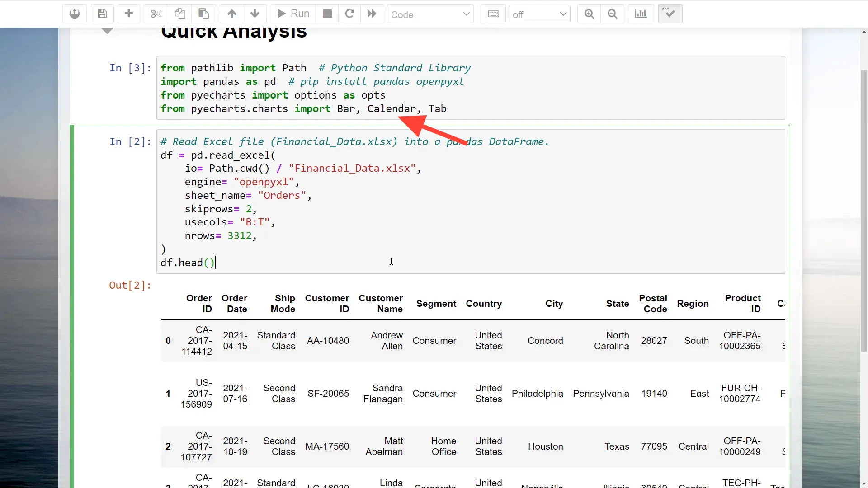The width and height of the screenshot is (868, 488).
Task: Move the selected cell down
Action: 255,14
